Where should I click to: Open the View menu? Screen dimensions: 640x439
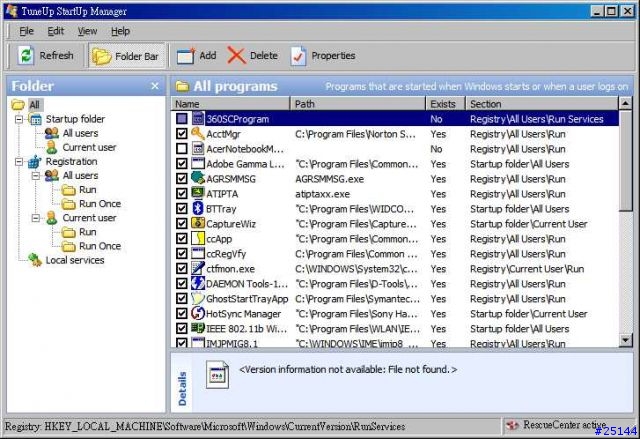point(87,31)
